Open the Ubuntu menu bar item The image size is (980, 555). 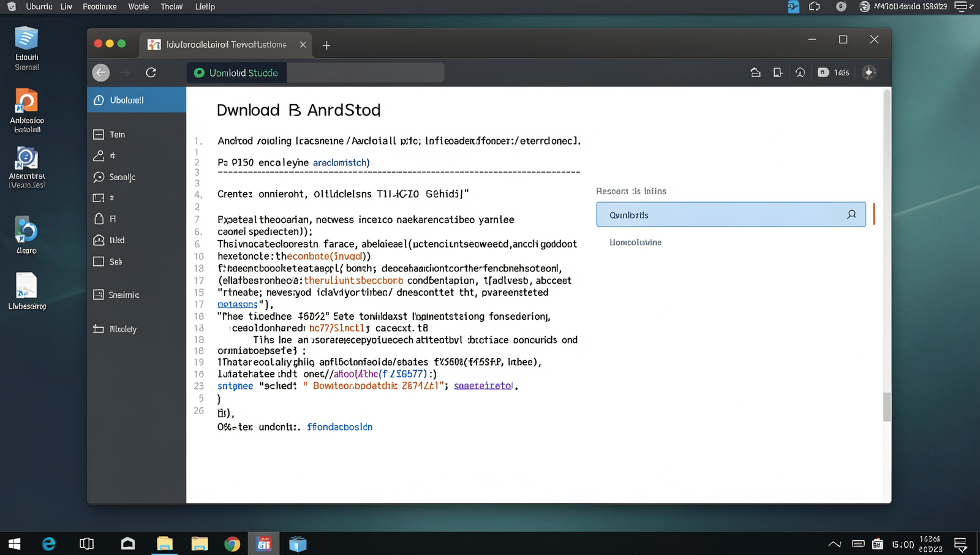point(39,7)
